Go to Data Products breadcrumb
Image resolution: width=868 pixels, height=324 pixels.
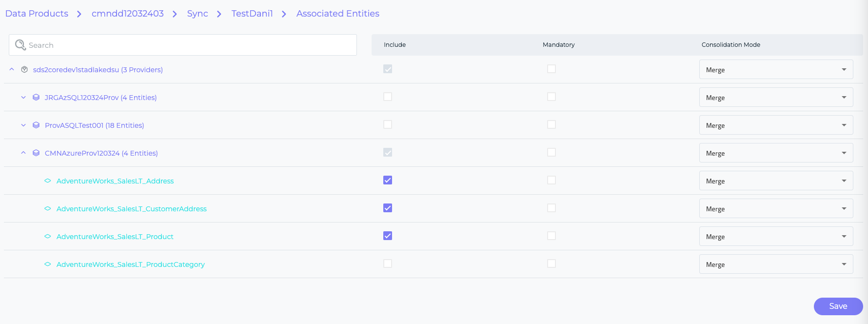click(x=37, y=14)
